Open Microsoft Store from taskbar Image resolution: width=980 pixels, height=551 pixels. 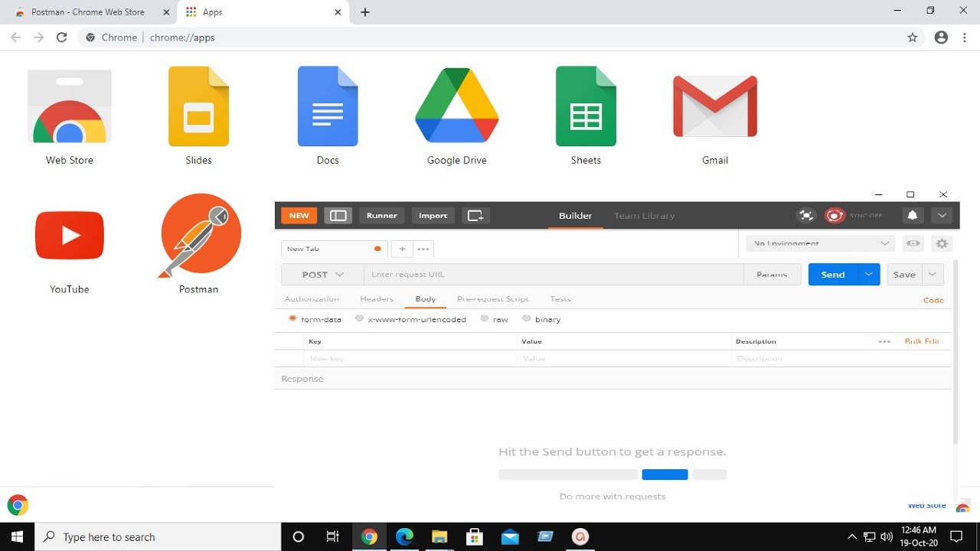tap(475, 537)
